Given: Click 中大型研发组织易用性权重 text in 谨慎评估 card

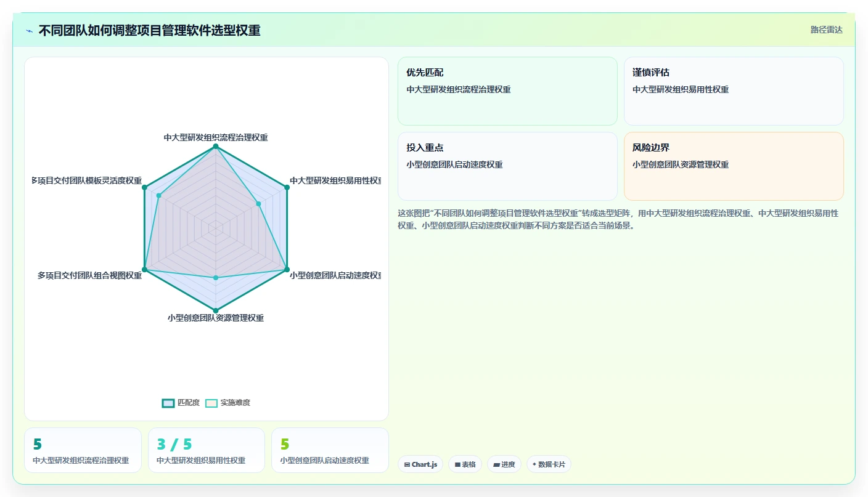Looking at the screenshot, I should (681, 89).
